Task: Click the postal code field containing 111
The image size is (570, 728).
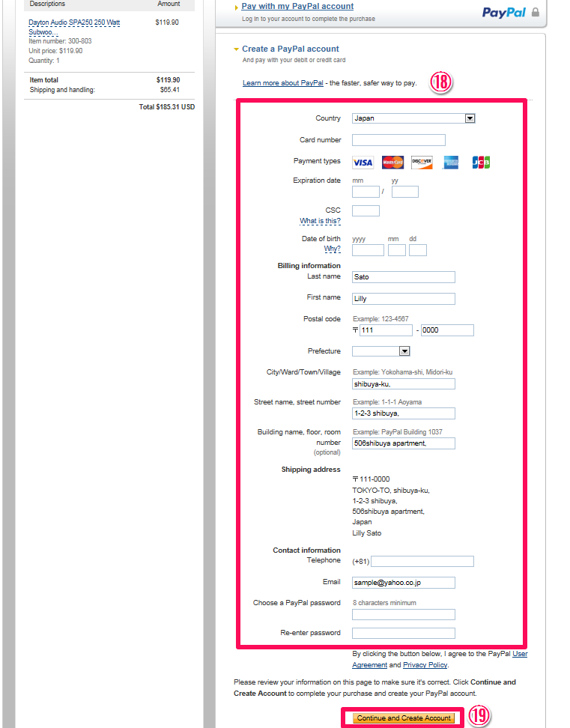Action: click(x=386, y=330)
